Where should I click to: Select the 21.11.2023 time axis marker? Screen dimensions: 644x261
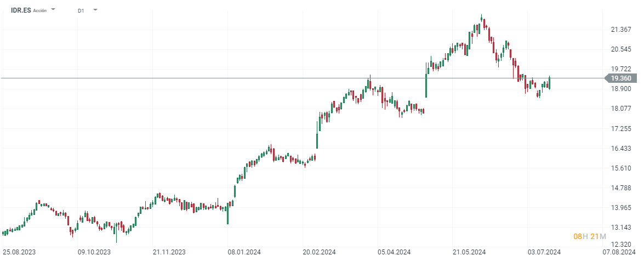(169, 252)
